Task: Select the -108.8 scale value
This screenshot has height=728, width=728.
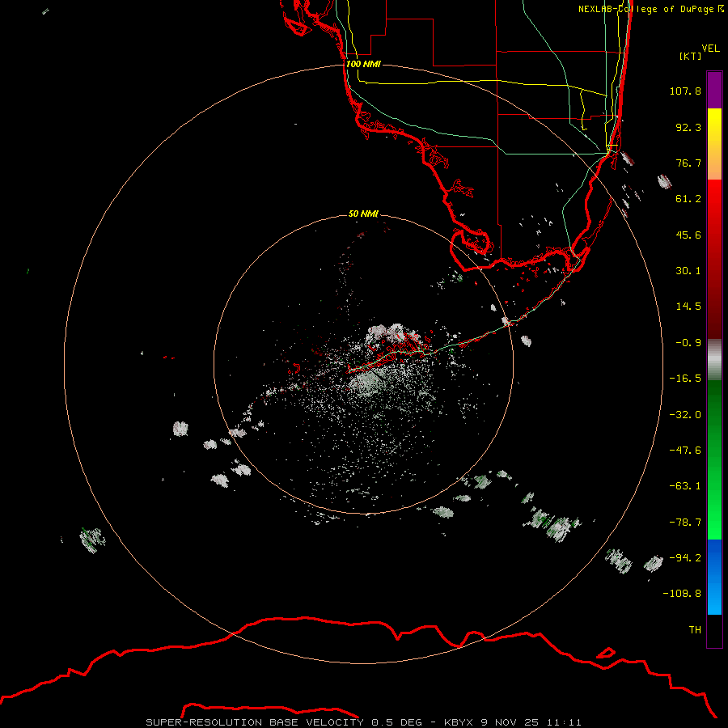Action: point(682,594)
